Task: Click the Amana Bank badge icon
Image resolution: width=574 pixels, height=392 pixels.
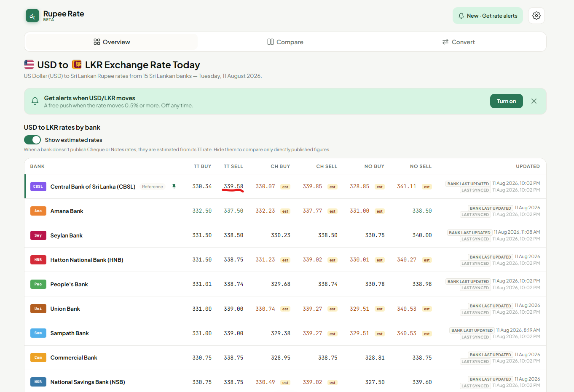Action: point(38,211)
